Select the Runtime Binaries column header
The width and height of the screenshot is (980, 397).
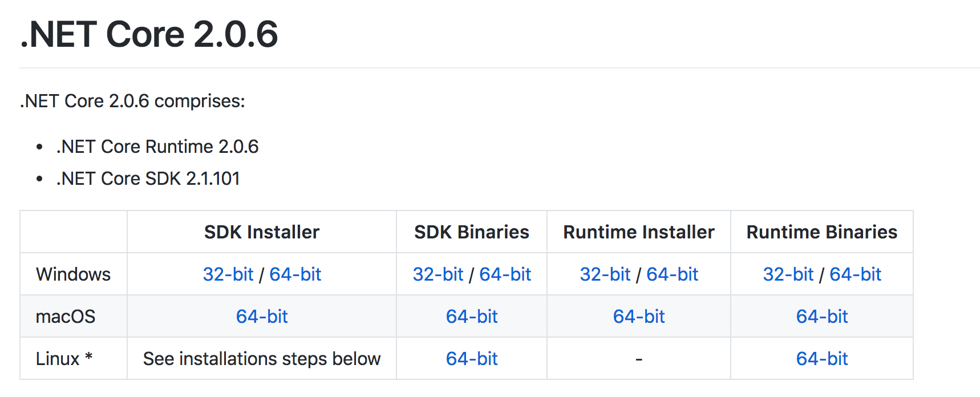822,232
